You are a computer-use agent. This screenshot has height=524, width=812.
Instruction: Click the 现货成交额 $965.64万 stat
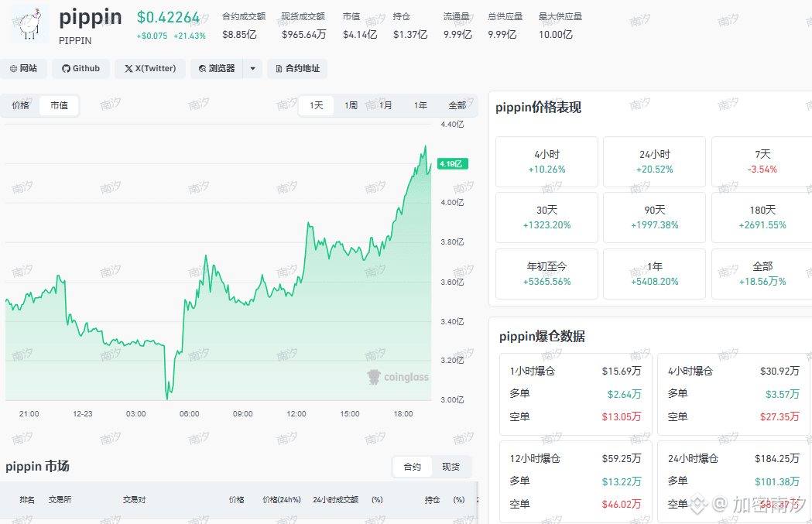click(303, 26)
